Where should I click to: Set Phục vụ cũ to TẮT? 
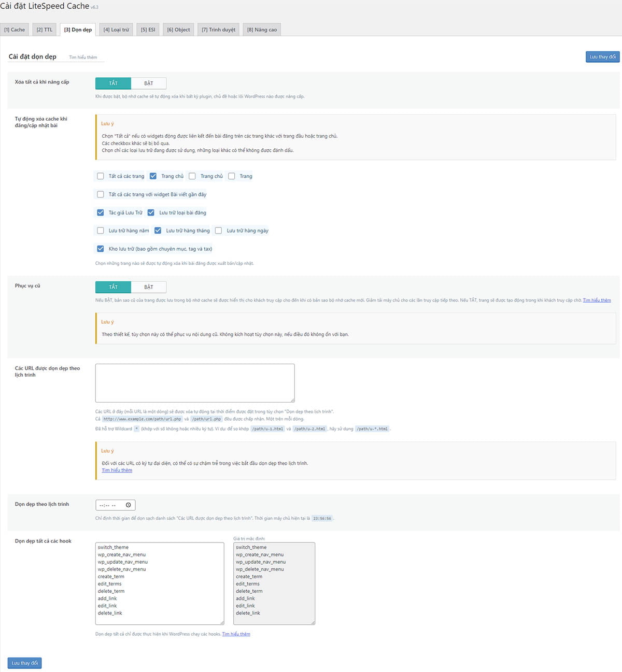click(113, 287)
